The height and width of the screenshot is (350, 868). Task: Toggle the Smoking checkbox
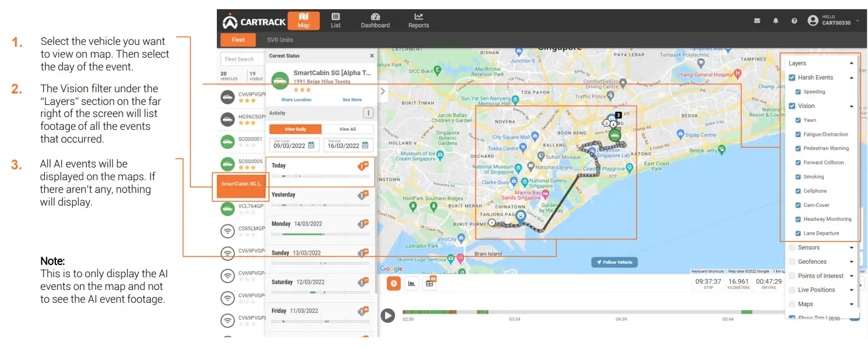tap(798, 177)
